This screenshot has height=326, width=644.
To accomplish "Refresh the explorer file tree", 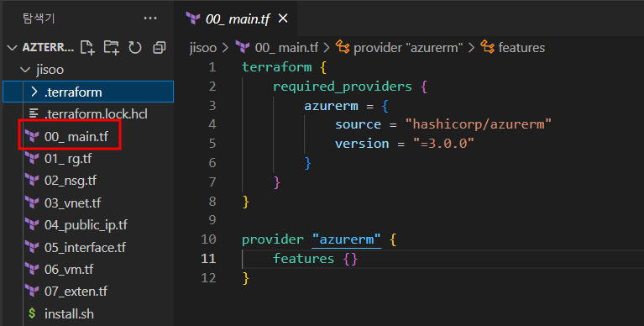I will pyautogui.click(x=135, y=48).
